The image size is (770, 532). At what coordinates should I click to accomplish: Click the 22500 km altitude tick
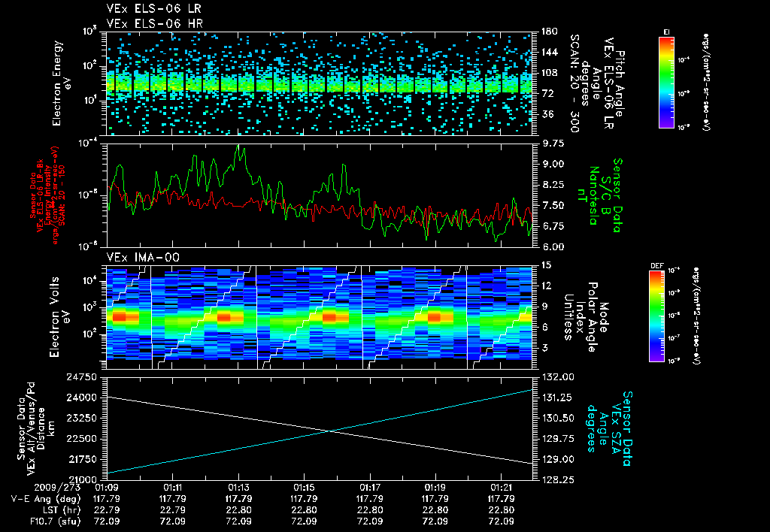tap(82, 438)
